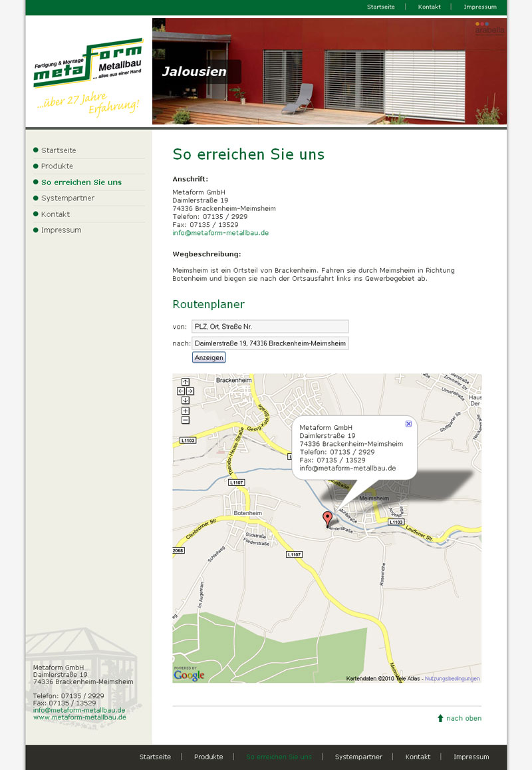Select Kontakt in the sidebar menu
Image resolution: width=532 pixels, height=770 pixels.
tap(55, 214)
